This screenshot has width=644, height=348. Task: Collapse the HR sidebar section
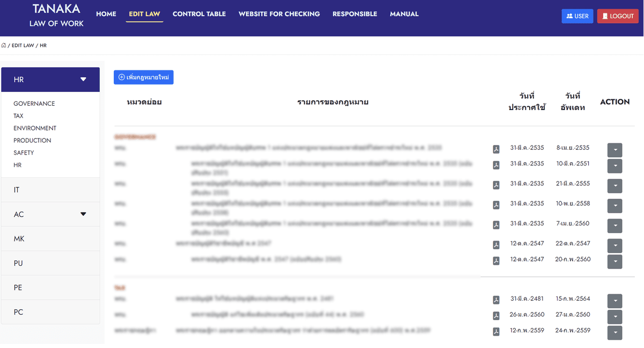(50, 79)
